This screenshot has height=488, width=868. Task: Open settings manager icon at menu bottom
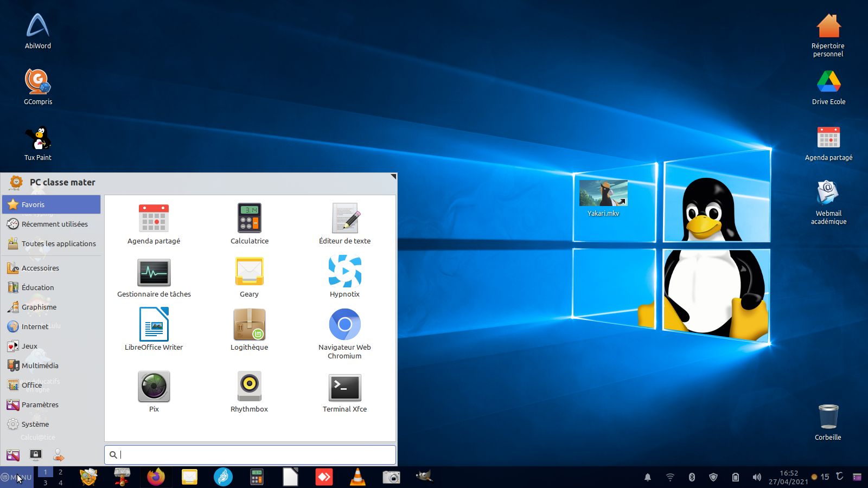[13, 455]
